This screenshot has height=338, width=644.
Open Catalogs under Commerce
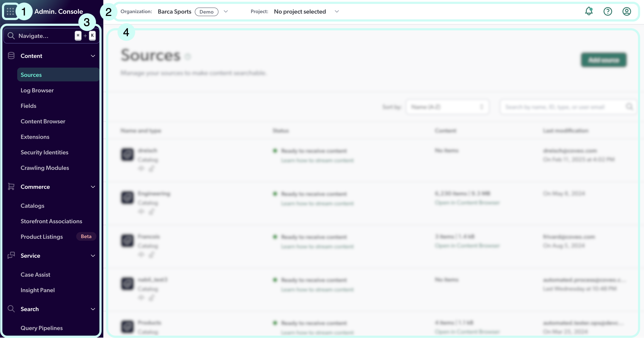pyautogui.click(x=33, y=206)
